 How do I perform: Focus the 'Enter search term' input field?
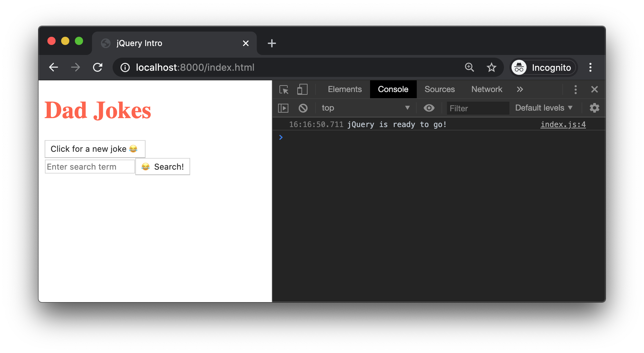pyautogui.click(x=90, y=167)
